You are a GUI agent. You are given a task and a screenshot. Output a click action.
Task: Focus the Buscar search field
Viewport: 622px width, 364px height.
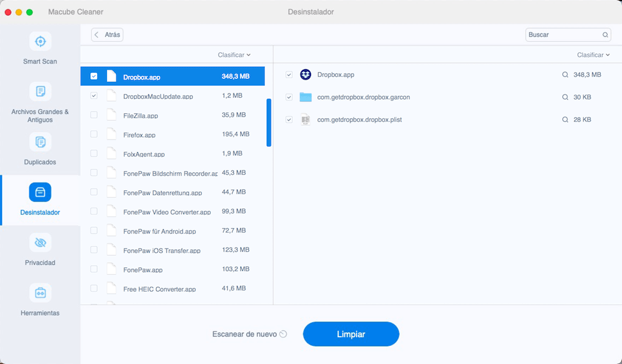pyautogui.click(x=568, y=35)
